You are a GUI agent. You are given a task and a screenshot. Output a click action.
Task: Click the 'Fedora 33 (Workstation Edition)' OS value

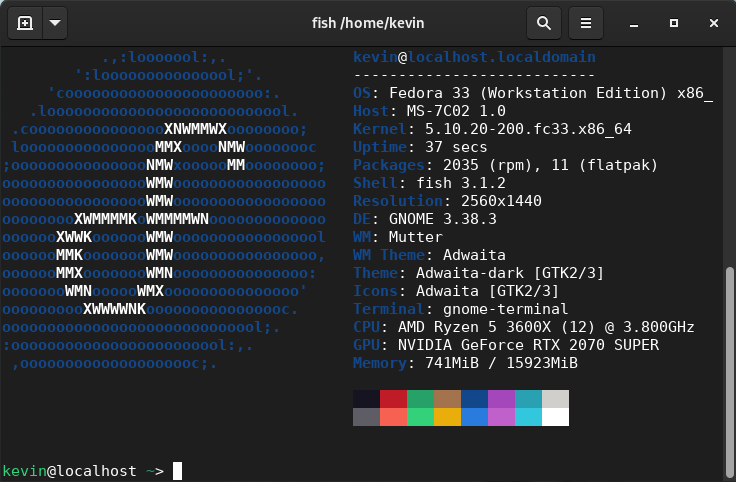point(528,93)
